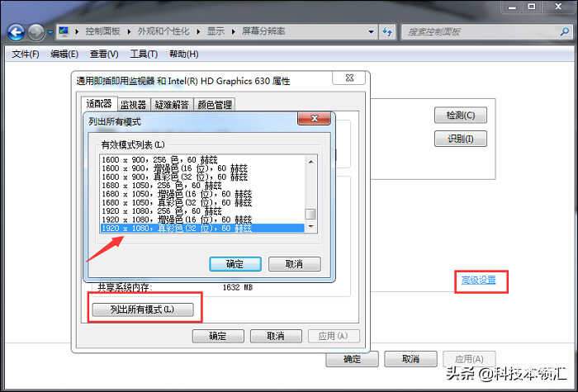Screen dimensions: 578x392
Task: Click the mode list scroll up arrow
Action: (310, 162)
